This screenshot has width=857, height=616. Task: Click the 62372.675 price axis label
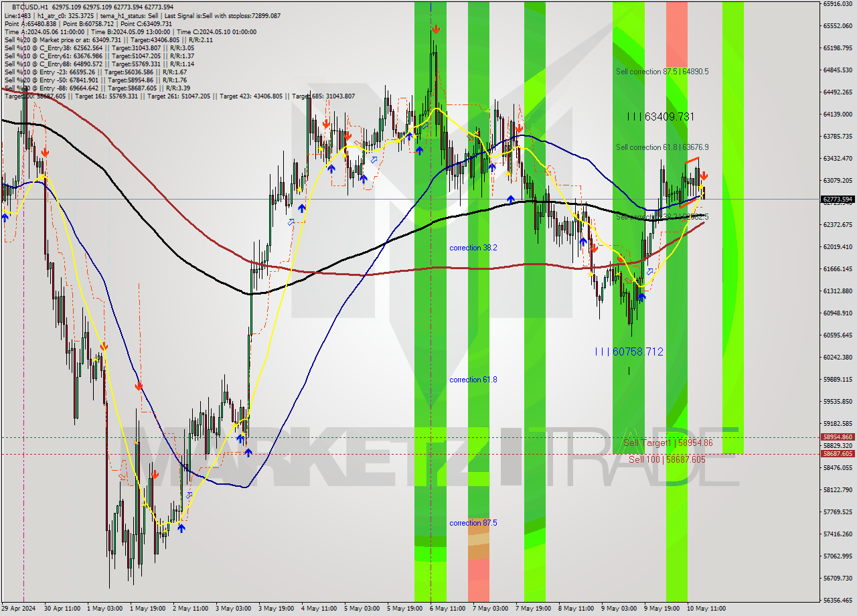tap(838, 225)
